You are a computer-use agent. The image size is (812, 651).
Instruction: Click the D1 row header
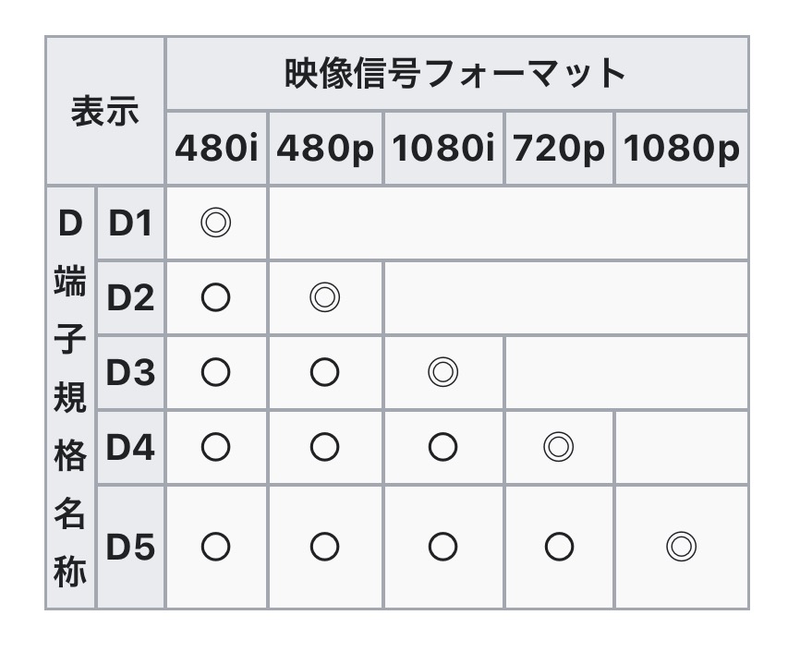[x=130, y=223]
